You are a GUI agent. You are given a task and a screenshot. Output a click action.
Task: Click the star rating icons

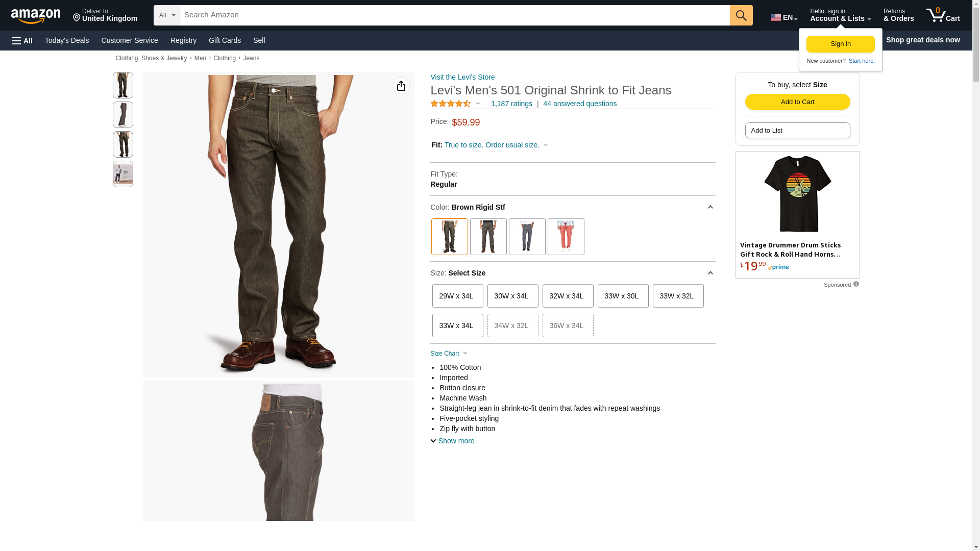click(451, 104)
